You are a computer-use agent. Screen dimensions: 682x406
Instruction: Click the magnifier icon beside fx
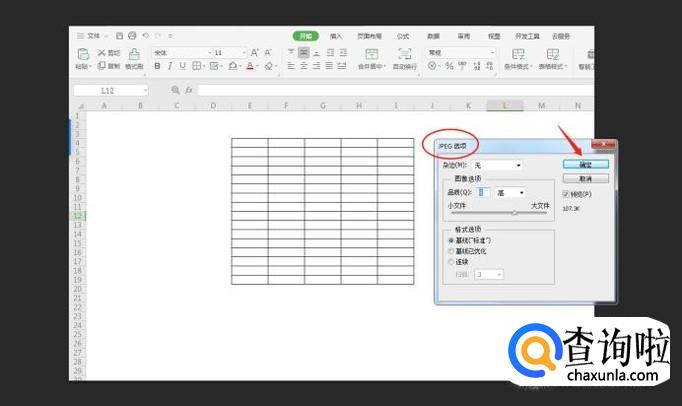tap(175, 90)
